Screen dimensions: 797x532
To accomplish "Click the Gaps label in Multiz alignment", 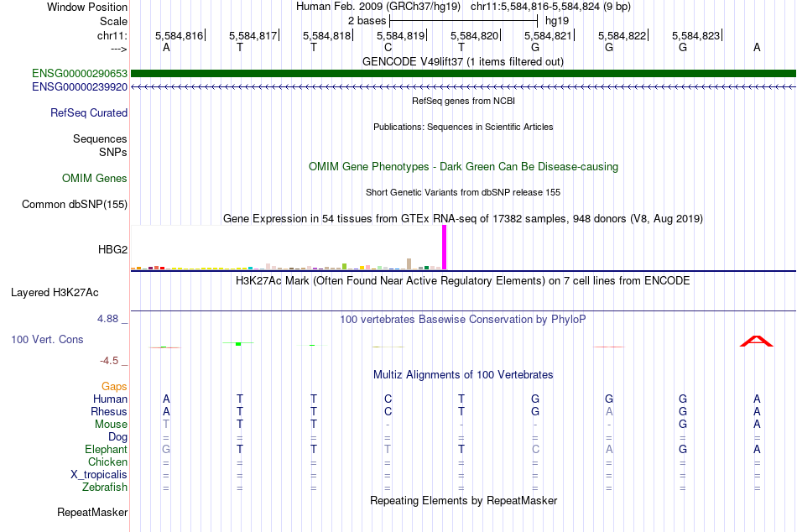I will (114, 387).
